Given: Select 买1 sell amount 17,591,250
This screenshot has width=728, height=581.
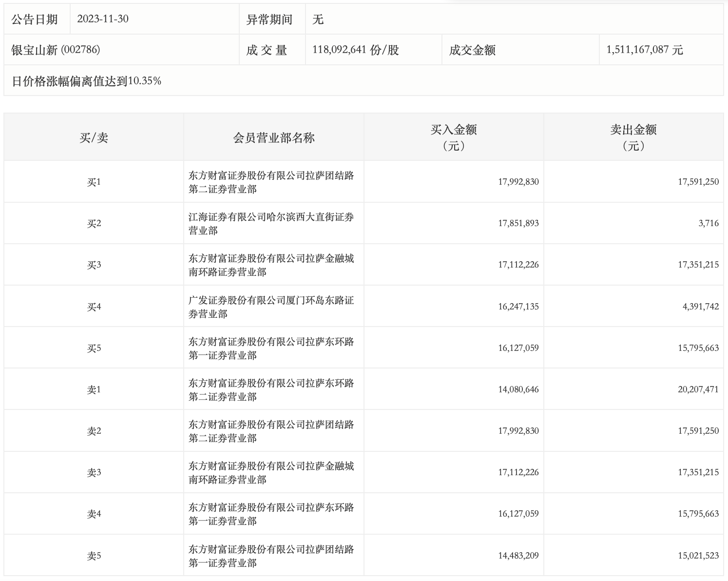Looking at the screenshot, I should tap(698, 182).
